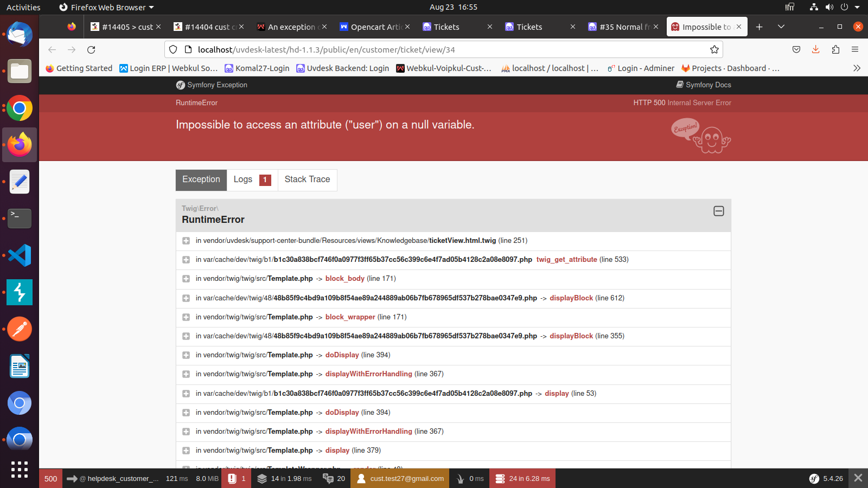The image size is (868, 488).
Task: Open logs panel showing 14 in 1.98 ms
Action: [284, 478]
